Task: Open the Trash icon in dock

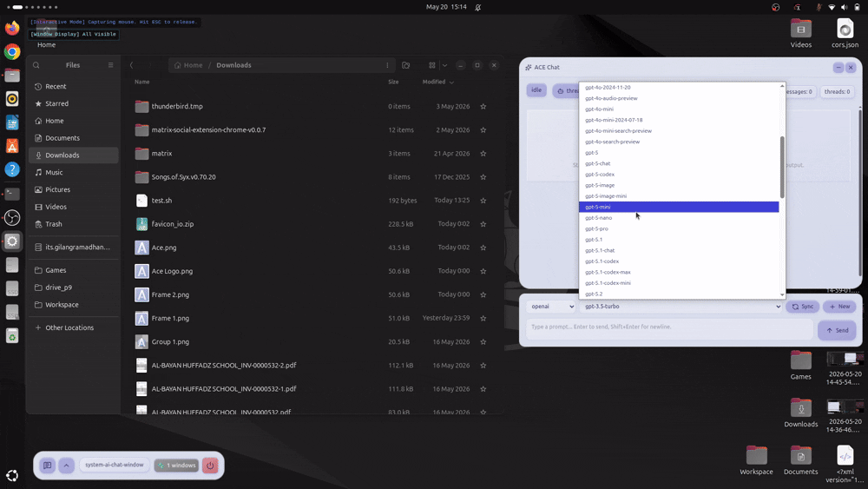Action: (12, 335)
